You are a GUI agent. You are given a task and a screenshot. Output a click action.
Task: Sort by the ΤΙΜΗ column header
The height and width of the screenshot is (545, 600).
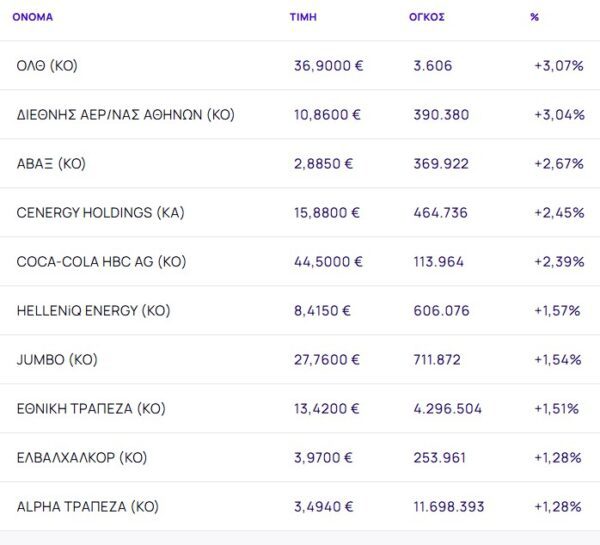click(303, 17)
